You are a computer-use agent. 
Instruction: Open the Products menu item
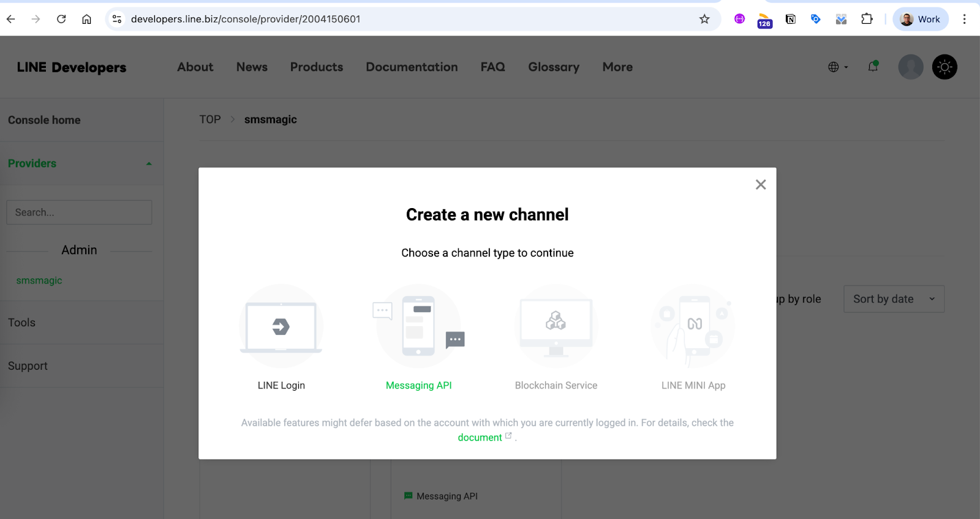click(x=317, y=67)
